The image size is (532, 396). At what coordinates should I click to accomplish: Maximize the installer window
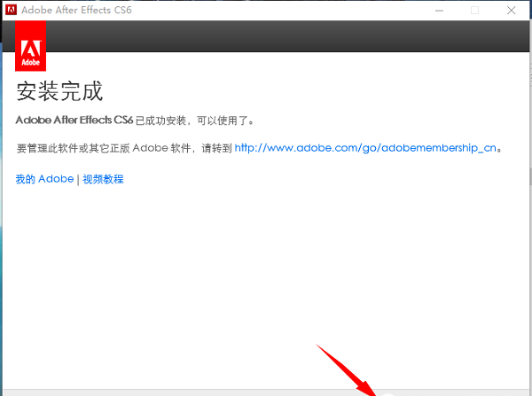coord(474,10)
